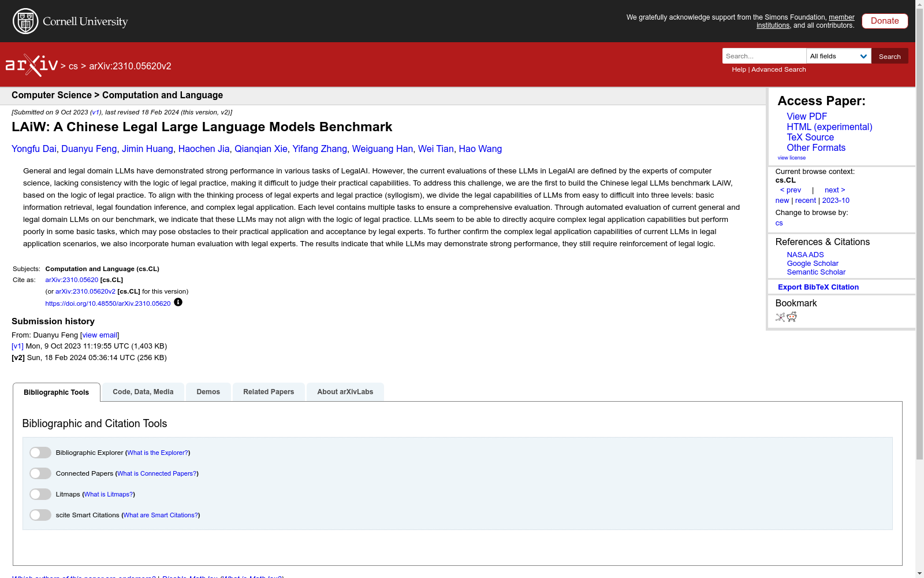Click the arXiv logo
This screenshot has height=578, width=924.
(31, 64)
